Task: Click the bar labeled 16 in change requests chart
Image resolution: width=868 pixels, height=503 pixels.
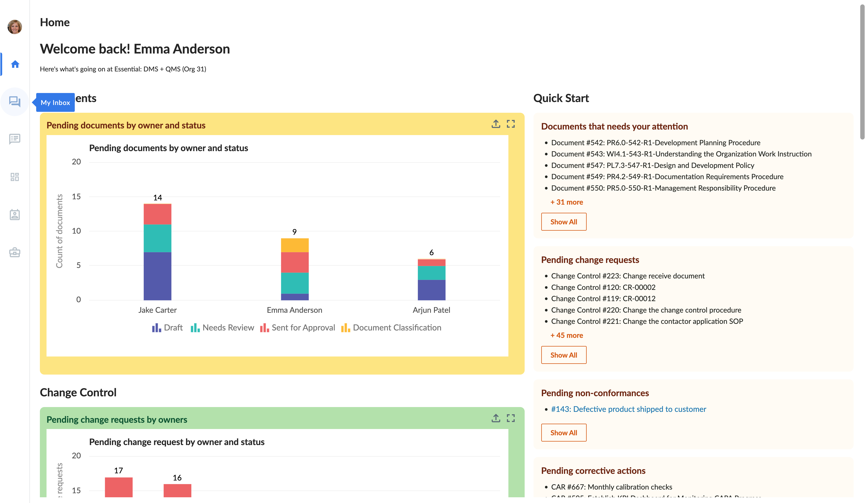Action: point(177,490)
